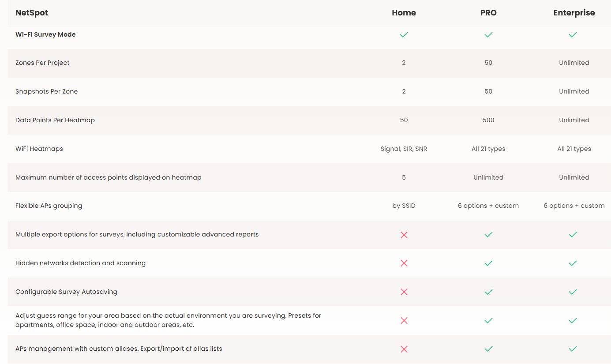Click Enterprise's 6 options + custom value
This screenshot has width=611, height=364.
574,206
